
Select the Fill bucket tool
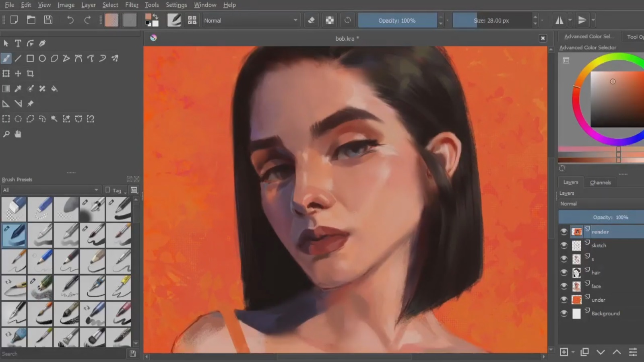[x=54, y=88]
